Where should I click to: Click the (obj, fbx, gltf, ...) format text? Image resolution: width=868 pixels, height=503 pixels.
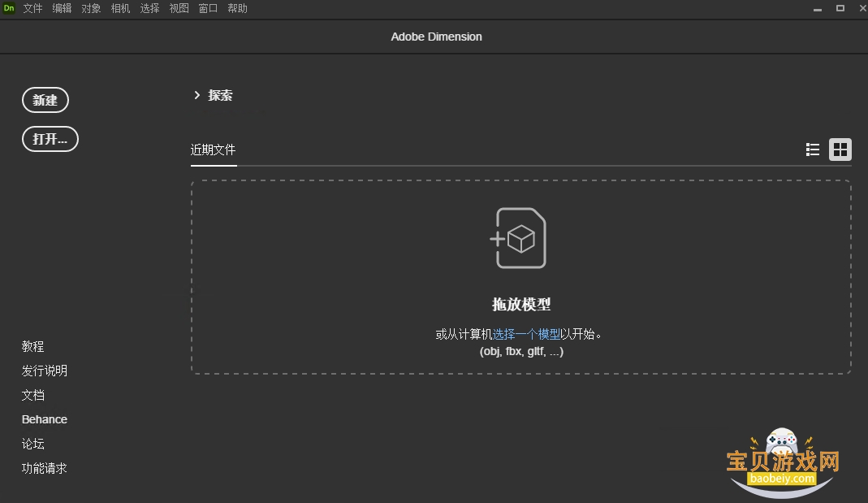point(521,351)
